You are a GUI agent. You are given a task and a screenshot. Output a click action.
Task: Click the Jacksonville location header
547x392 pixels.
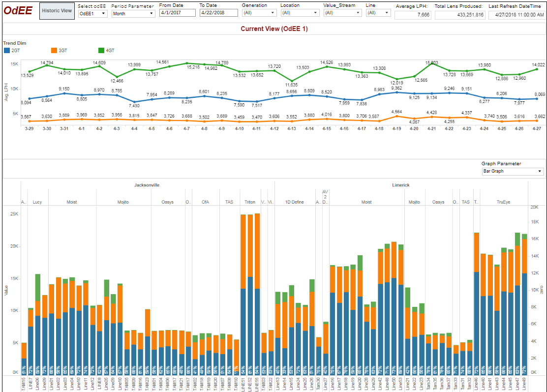coord(147,185)
